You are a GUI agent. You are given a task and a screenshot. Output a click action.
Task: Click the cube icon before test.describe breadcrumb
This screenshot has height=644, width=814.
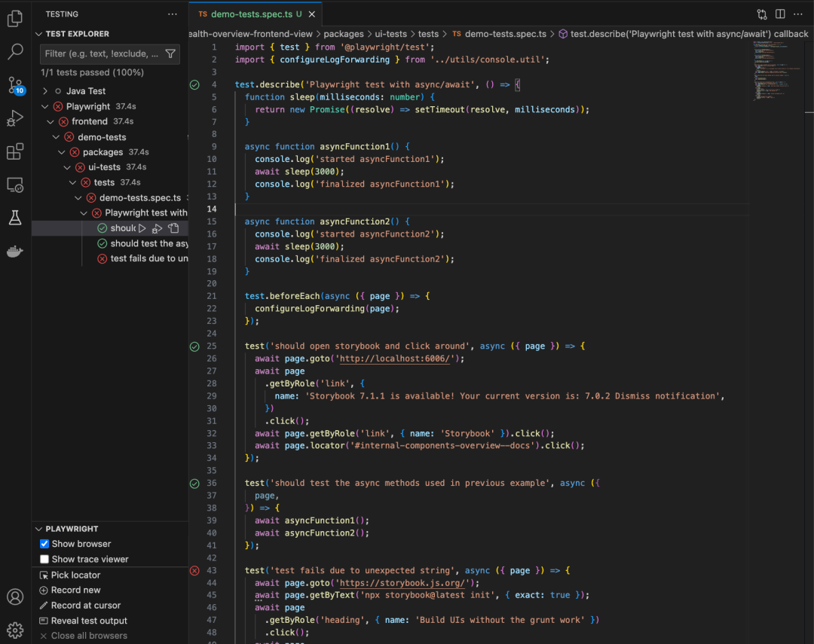[563, 34]
